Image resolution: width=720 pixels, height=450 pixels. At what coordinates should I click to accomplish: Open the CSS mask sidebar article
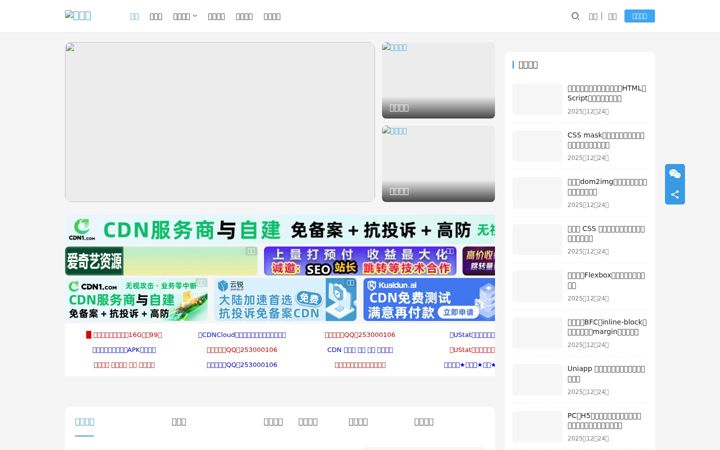point(606,140)
